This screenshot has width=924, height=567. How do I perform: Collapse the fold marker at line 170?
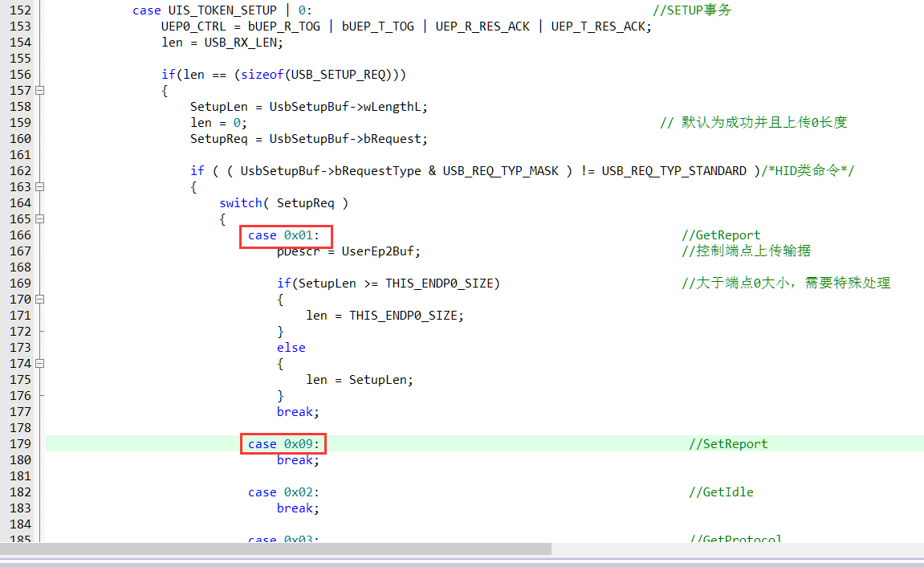point(40,300)
